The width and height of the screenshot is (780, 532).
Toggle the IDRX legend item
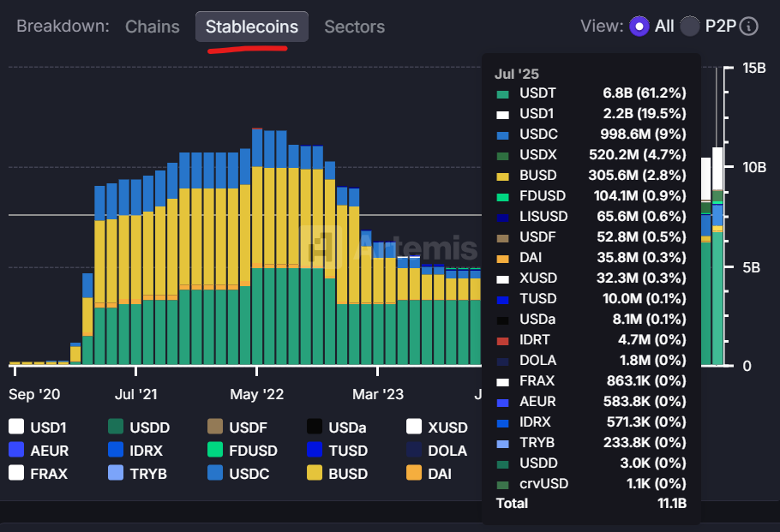click(x=116, y=450)
